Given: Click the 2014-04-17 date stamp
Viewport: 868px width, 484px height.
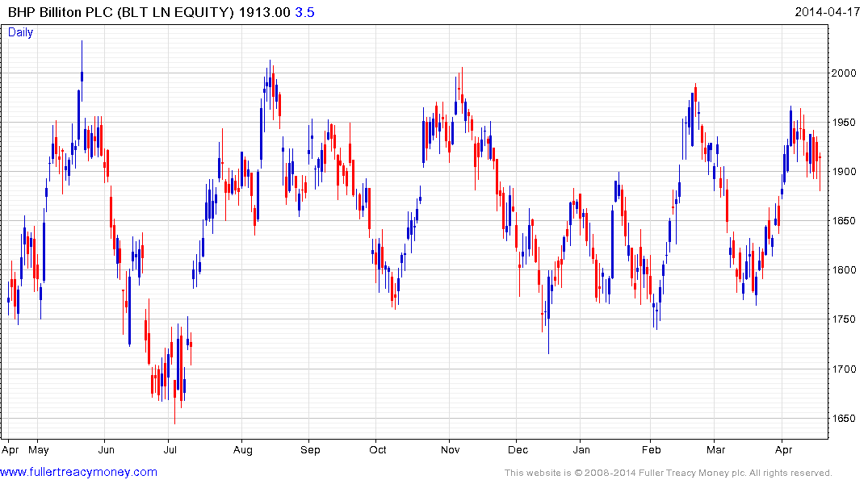Looking at the screenshot, I should pyautogui.click(x=827, y=11).
